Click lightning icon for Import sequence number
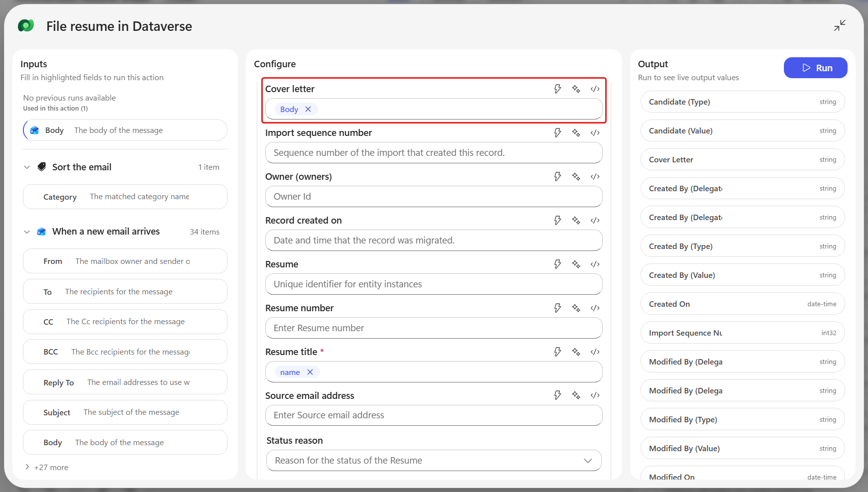 (x=557, y=132)
